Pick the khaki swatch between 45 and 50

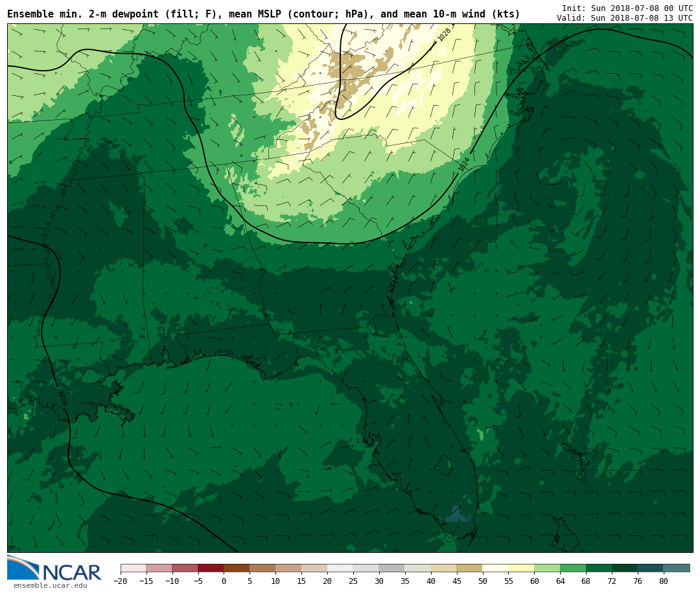tap(469, 568)
